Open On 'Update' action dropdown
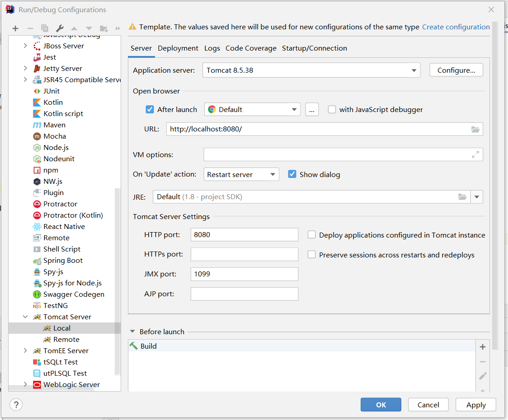The image size is (508, 420). click(241, 174)
